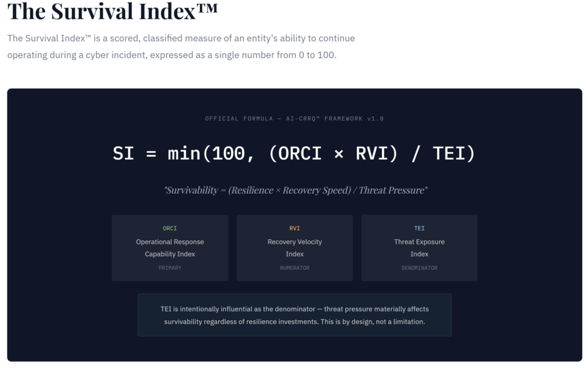588x368 pixels.
Task: Click the Survival Index description paragraph
Action: (x=181, y=47)
